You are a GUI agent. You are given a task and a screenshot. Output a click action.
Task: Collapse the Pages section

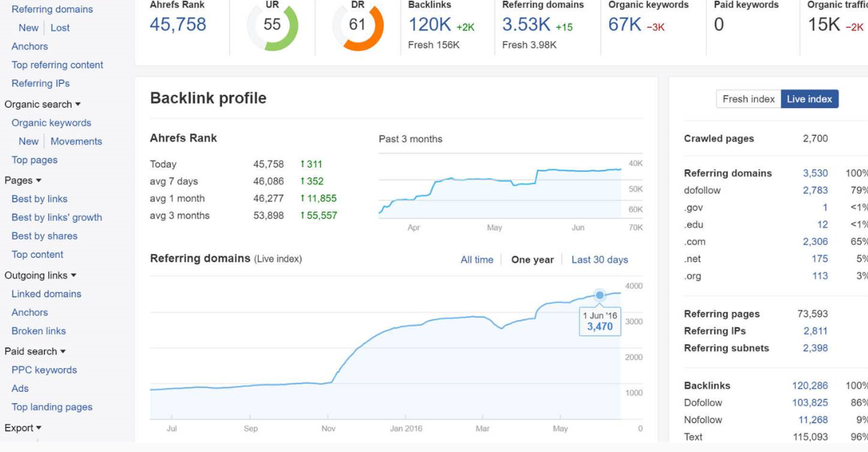point(21,180)
